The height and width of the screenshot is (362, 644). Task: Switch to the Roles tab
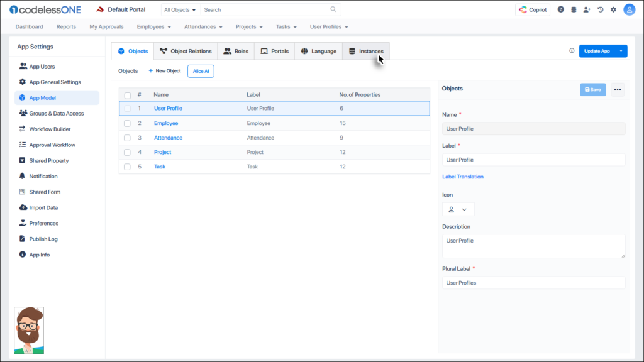(x=236, y=52)
